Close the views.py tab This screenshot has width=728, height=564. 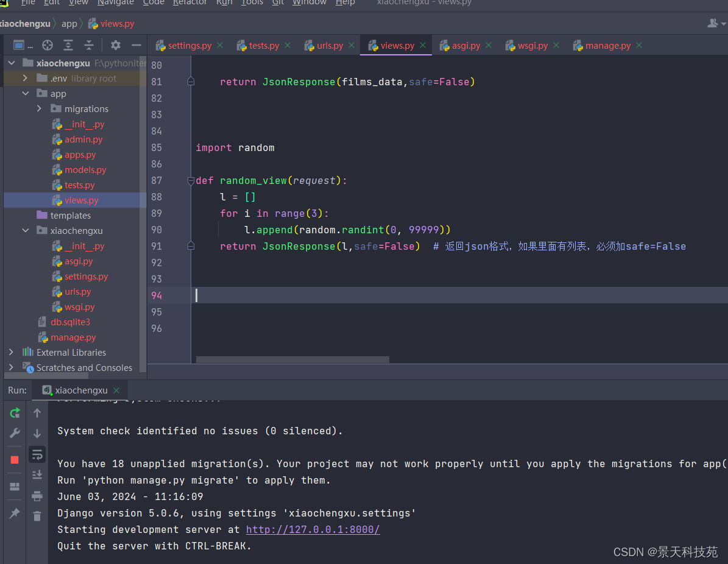423,45
